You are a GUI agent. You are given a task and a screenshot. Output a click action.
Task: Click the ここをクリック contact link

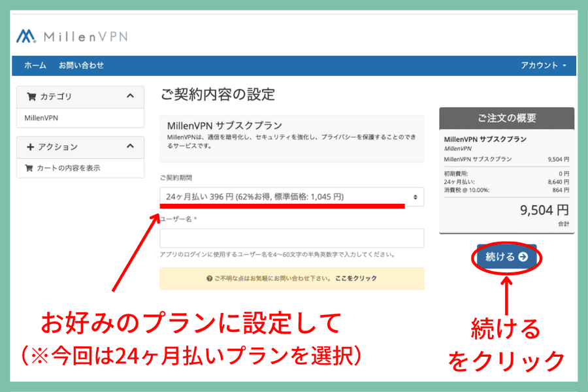[356, 278]
